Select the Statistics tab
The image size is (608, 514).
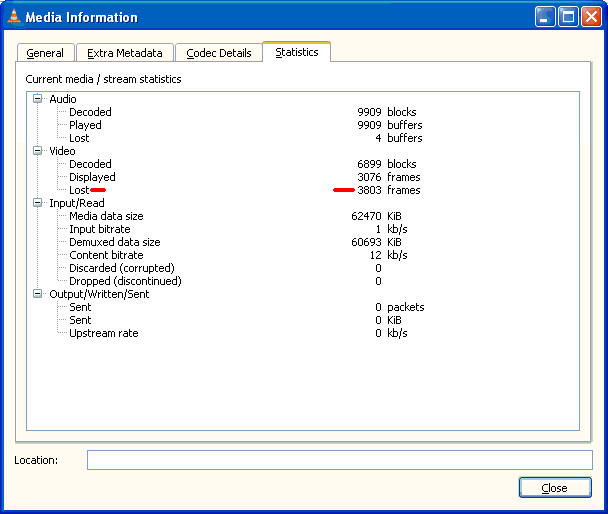(x=297, y=52)
